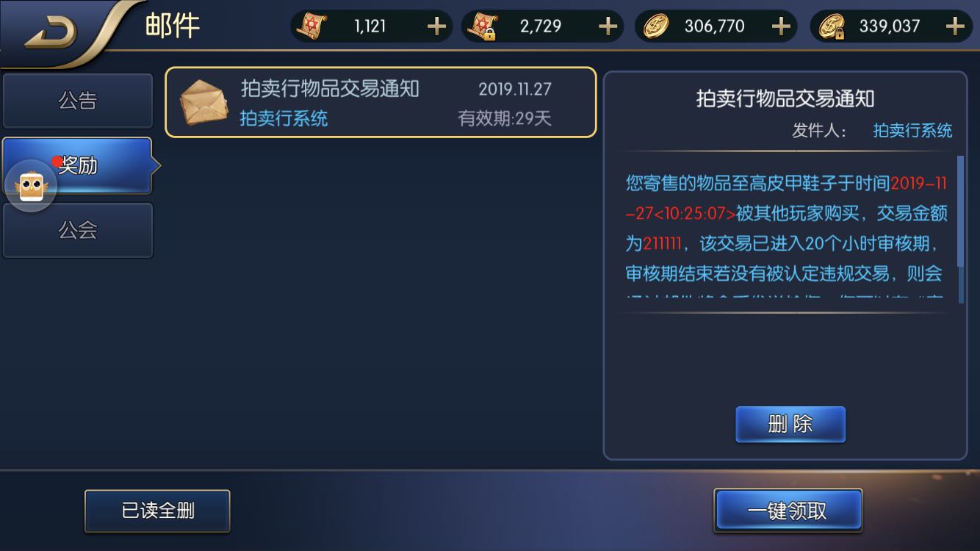Tap the gold coin currency icon

coord(656,26)
